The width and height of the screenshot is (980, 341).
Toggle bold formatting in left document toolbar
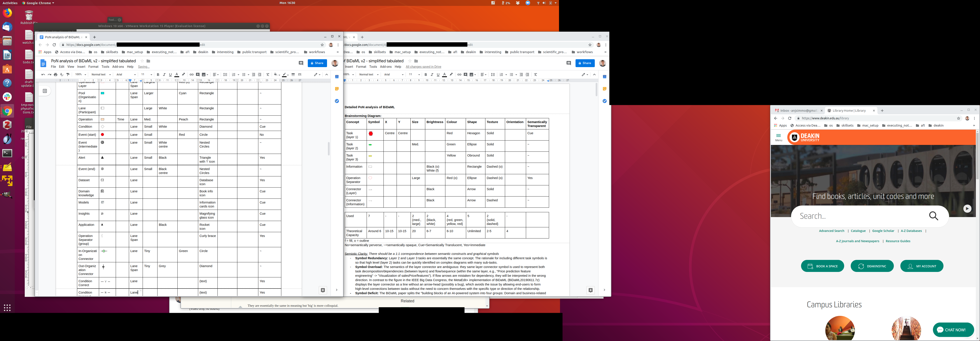[158, 75]
